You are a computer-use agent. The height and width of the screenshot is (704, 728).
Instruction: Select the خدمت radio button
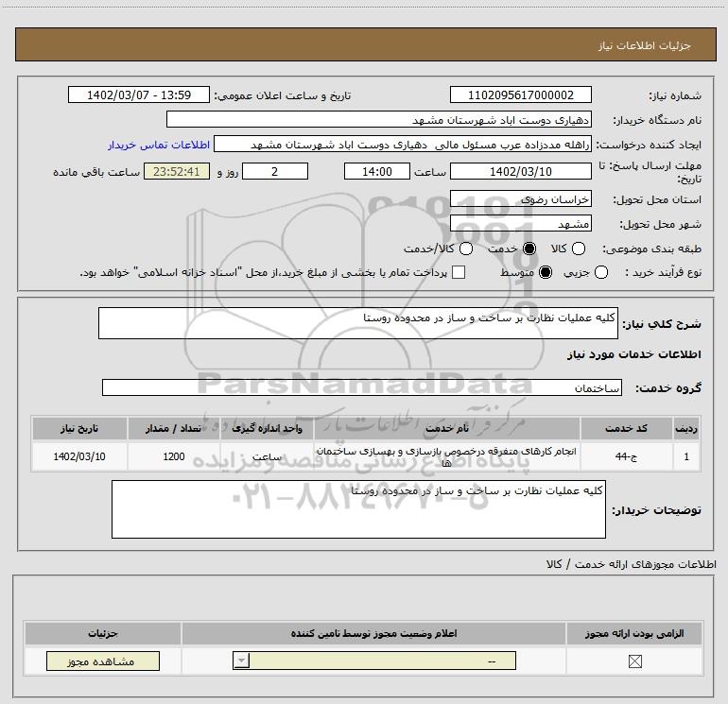[529, 249]
